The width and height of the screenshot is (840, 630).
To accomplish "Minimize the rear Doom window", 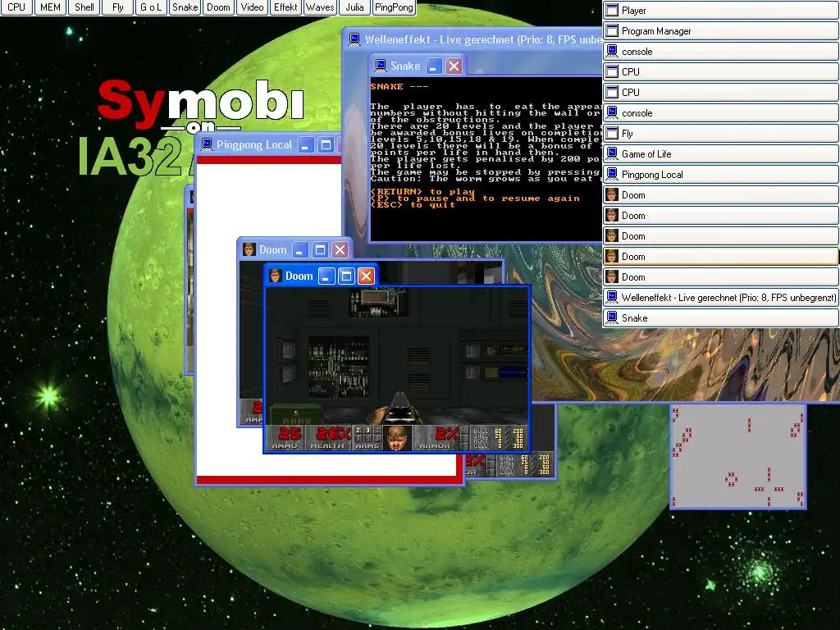I will [x=300, y=249].
